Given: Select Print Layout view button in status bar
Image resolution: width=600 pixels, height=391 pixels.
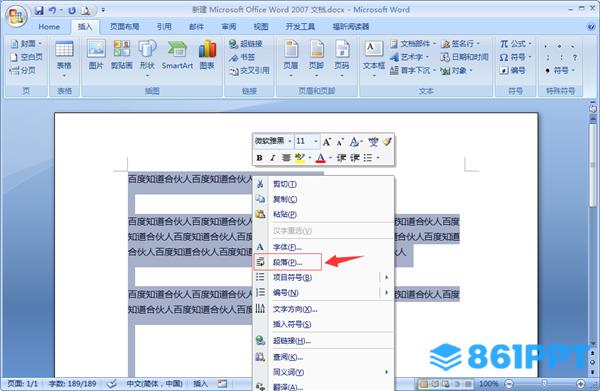Looking at the screenshot, I should point(423,383).
